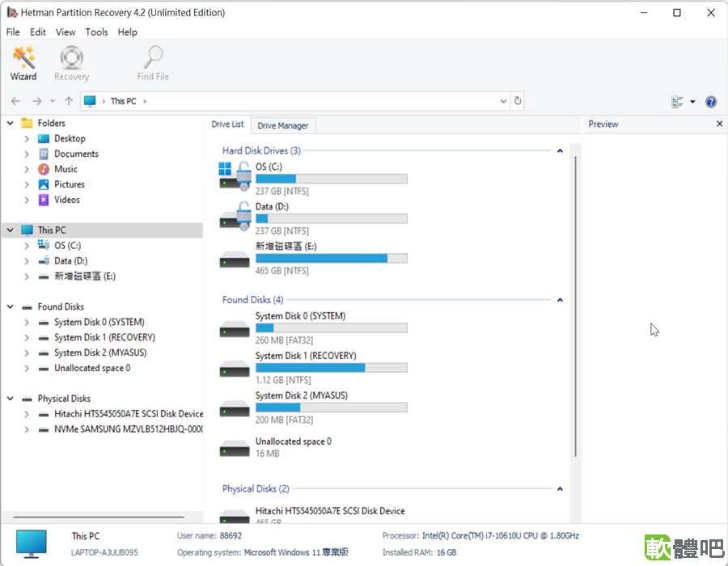Viewport: 728px width, 566px height.
Task: Collapse the This PC tree node
Action: pos(11,230)
